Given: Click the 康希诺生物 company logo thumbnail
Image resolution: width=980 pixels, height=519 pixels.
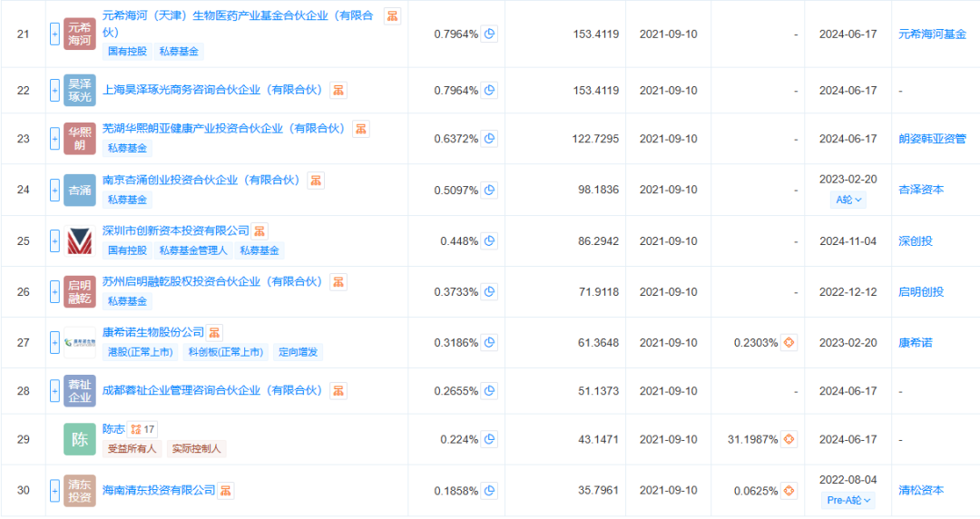Looking at the screenshot, I should click(x=79, y=343).
